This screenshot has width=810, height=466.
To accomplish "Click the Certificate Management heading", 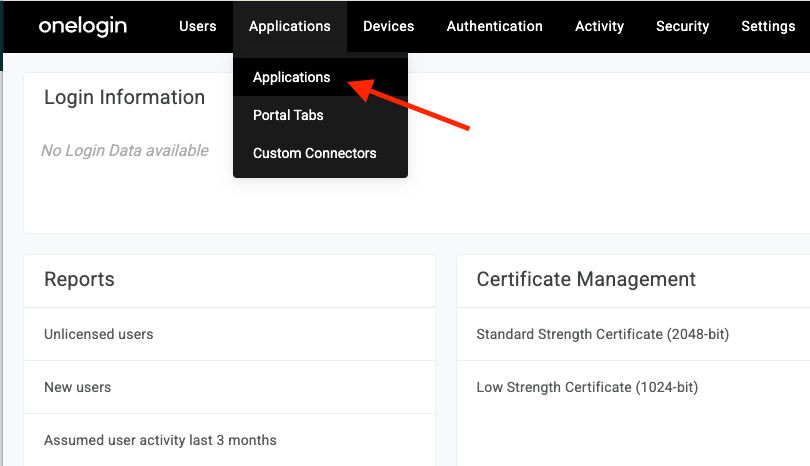I will [x=586, y=279].
